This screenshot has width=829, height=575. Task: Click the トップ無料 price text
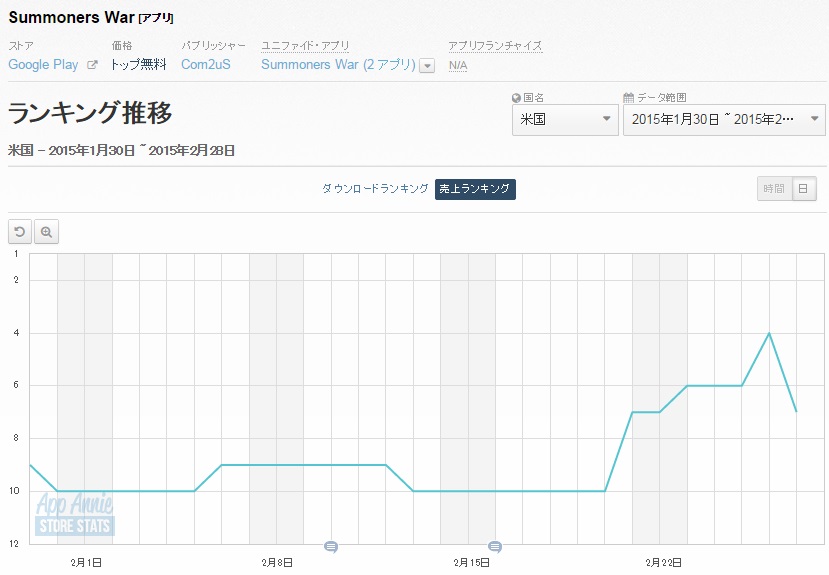(x=139, y=64)
